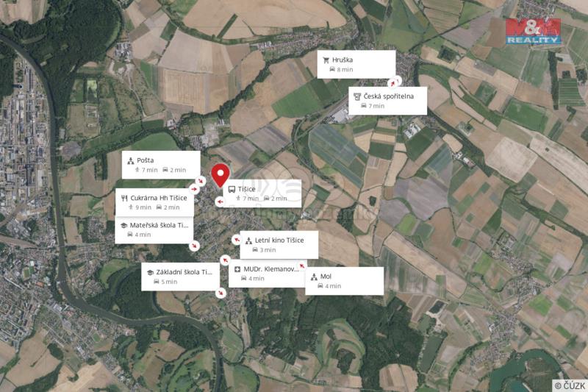This screenshot has height=392, width=588.
Task: Open the Pošta info card
Action: point(161,165)
